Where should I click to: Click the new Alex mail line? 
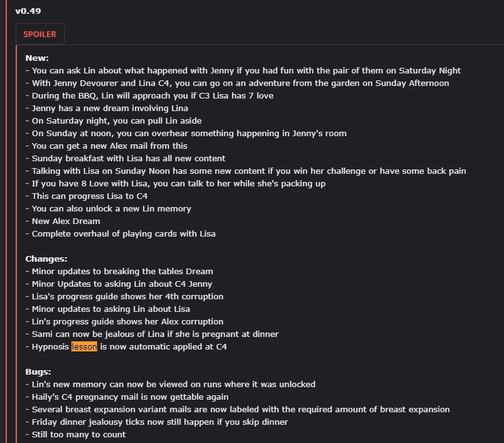110,146
